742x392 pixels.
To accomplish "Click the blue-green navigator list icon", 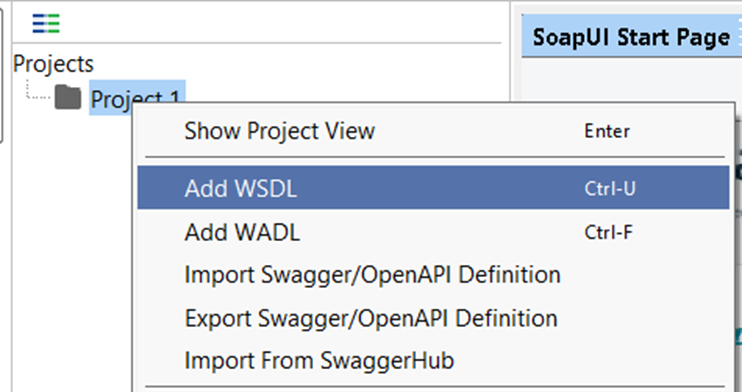I will [x=46, y=23].
